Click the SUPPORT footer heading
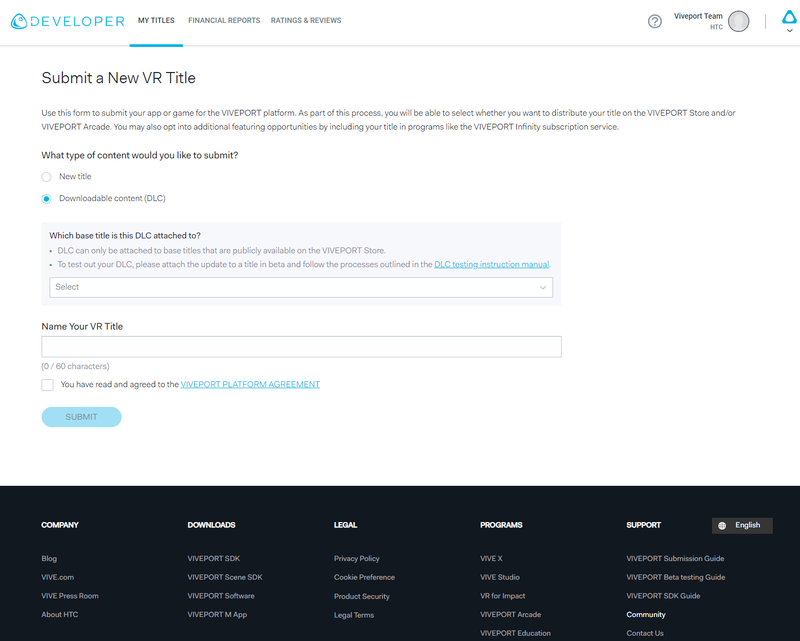800x641 pixels. click(x=644, y=525)
